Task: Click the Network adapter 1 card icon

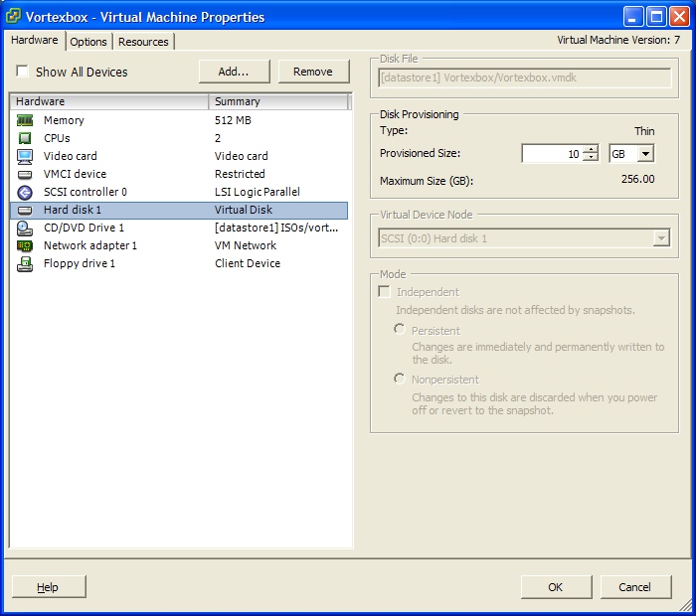Action: 25,245
